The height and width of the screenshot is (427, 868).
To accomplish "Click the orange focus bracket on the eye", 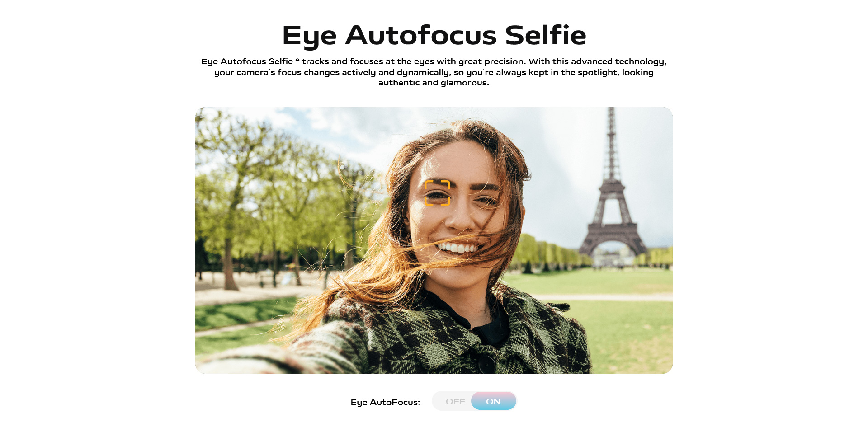I will coord(437,193).
